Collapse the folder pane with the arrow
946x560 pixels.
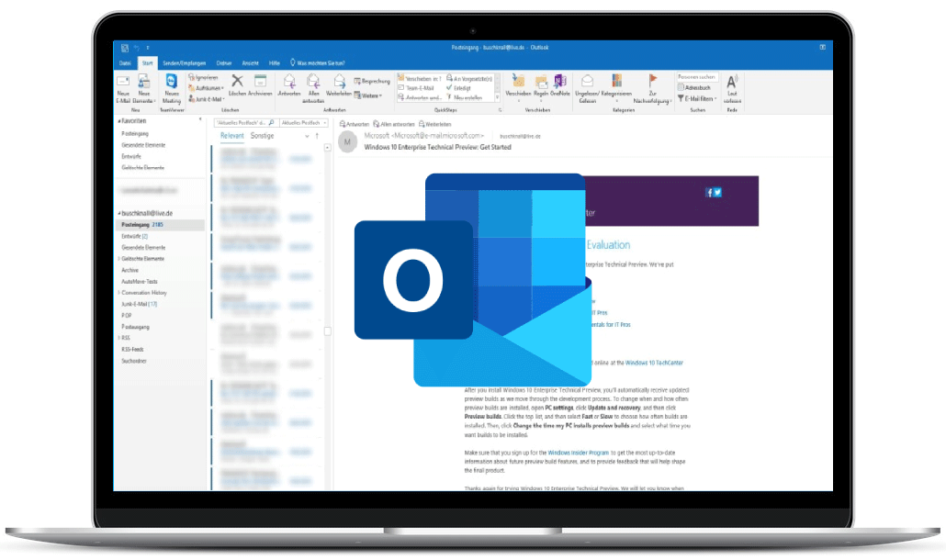click(200, 120)
